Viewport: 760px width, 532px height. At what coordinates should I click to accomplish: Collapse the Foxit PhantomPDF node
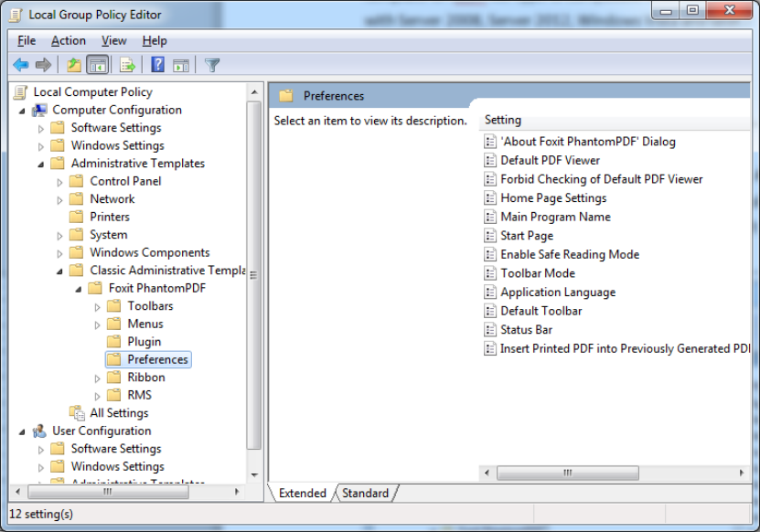[x=79, y=289]
